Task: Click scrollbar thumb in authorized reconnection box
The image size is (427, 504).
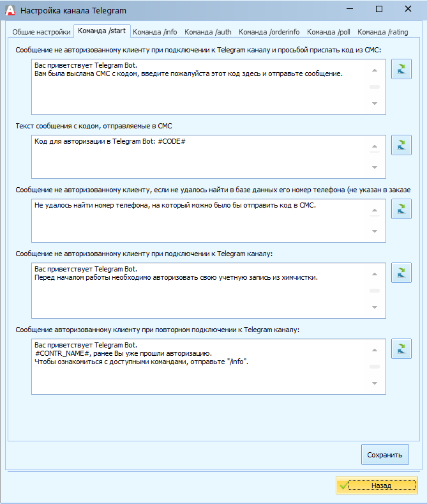Action: coord(375,367)
